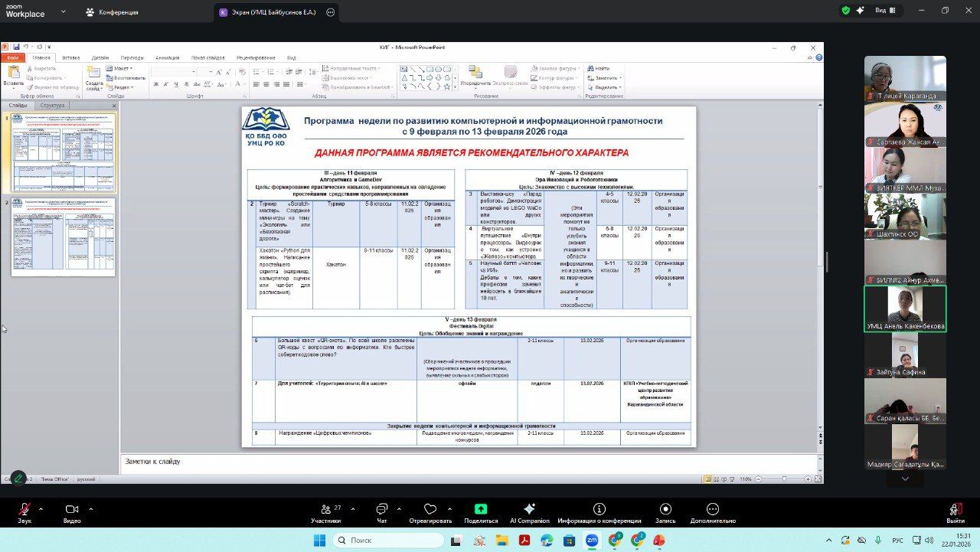Open the Дополнительно more options menu
Screen dimensions: 980x552
pyautogui.click(x=712, y=511)
